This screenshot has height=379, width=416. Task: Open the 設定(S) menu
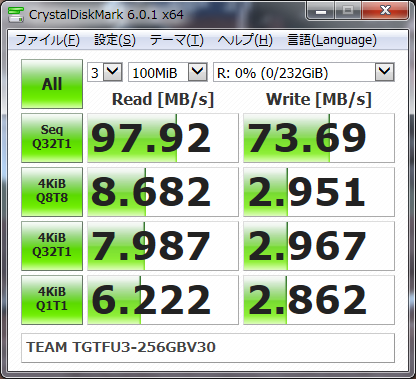(115, 40)
